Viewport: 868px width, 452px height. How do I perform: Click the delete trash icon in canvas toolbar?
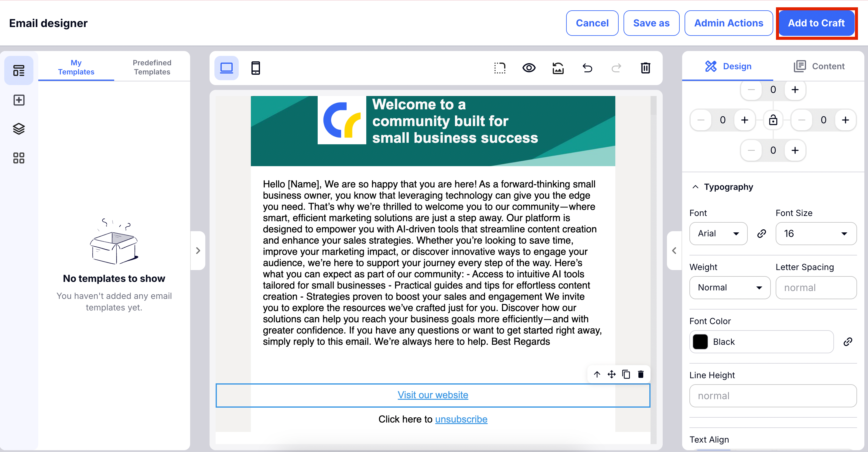[x=645, y=68]
